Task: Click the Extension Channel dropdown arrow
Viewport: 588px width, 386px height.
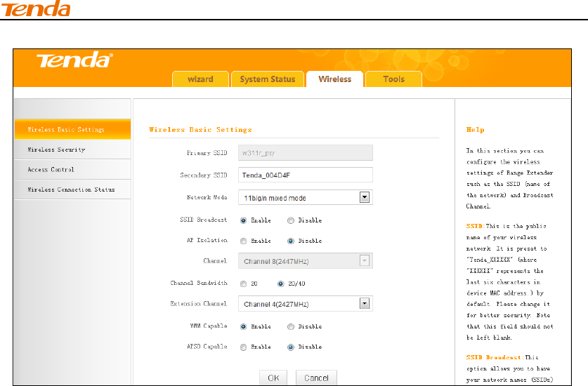Action: pyautogui.click(x=364, y=304)
